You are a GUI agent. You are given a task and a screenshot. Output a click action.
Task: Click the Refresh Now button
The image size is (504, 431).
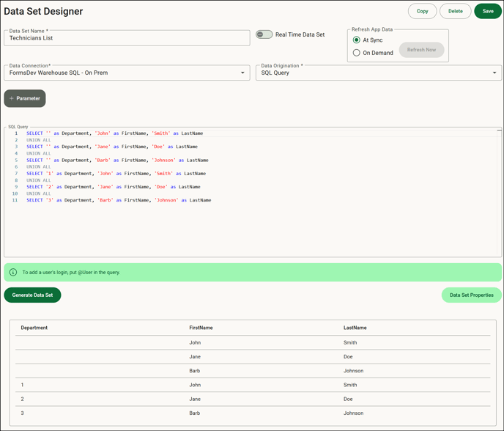tap(421, 50)
